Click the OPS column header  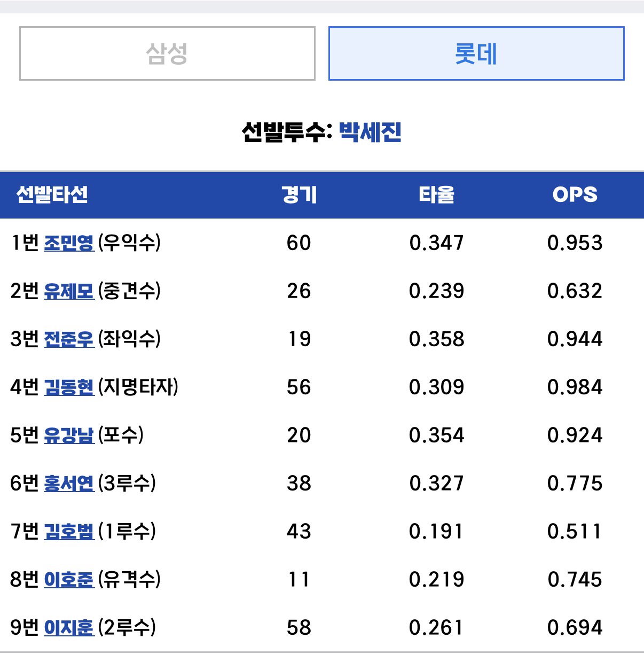click(575, 194)
